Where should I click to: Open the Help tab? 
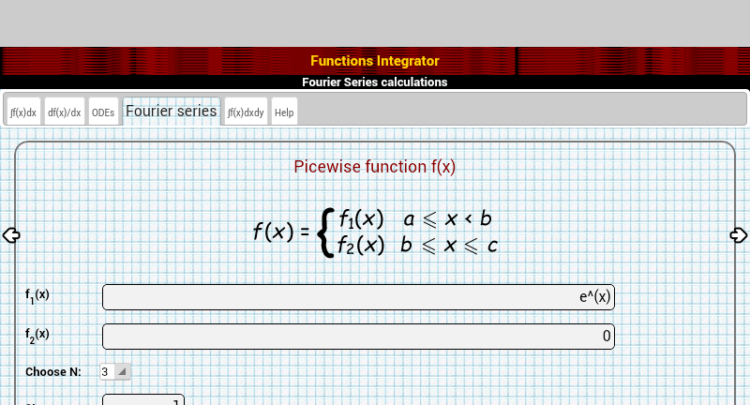click(284, 113)
